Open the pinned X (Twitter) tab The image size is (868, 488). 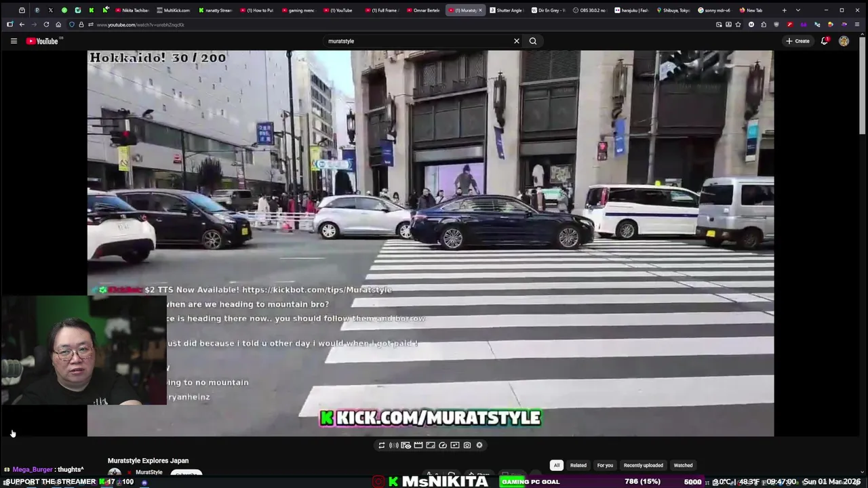point(50,10)
